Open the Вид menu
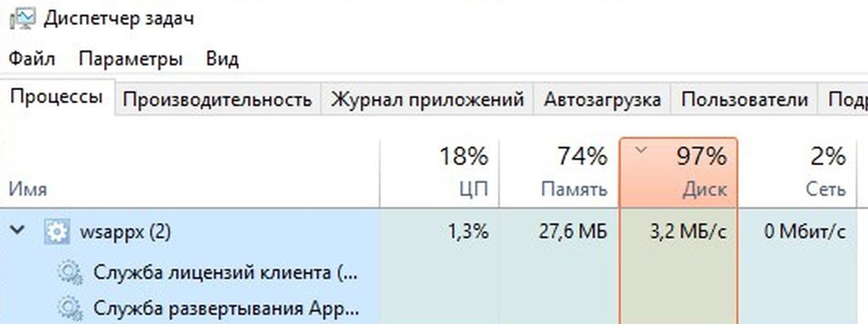 click(x=222, y=59)
